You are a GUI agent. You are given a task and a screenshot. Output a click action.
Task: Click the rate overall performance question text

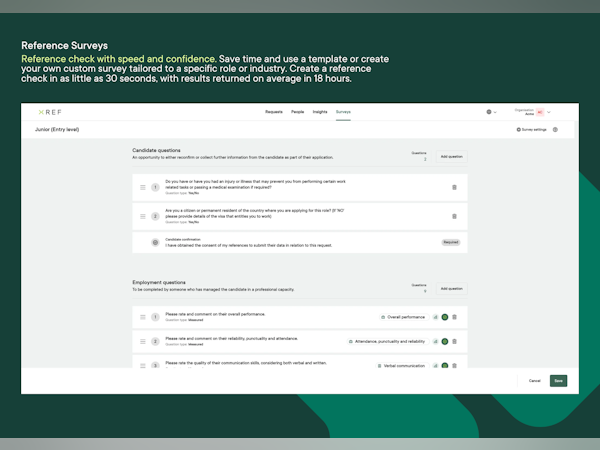215,314
